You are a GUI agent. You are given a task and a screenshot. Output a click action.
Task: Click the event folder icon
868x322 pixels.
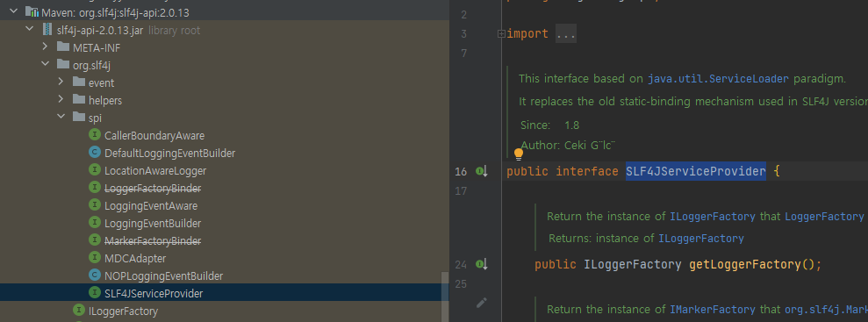(x=79, y=82)
